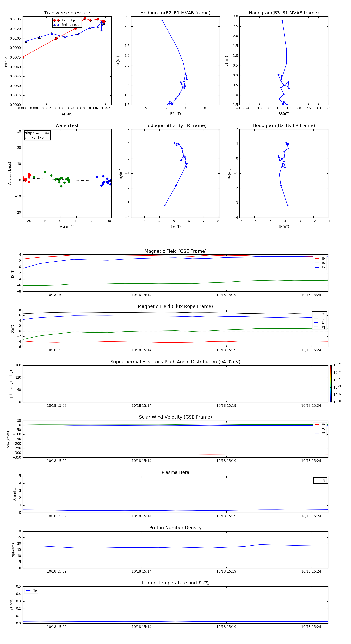This screenshot has width=351, height=644.
Task: Click the "Vremaining(km/s)" y-axis label
Action: [10, 173]
